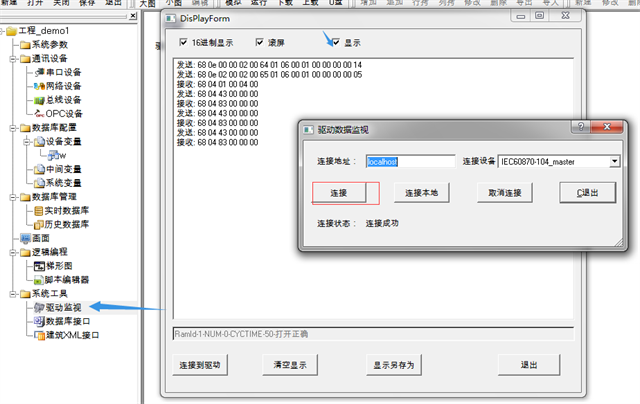Open 脚本编辑器 script editor
The width and height of the screenshot is (640, 404).
tap(66, 280)
